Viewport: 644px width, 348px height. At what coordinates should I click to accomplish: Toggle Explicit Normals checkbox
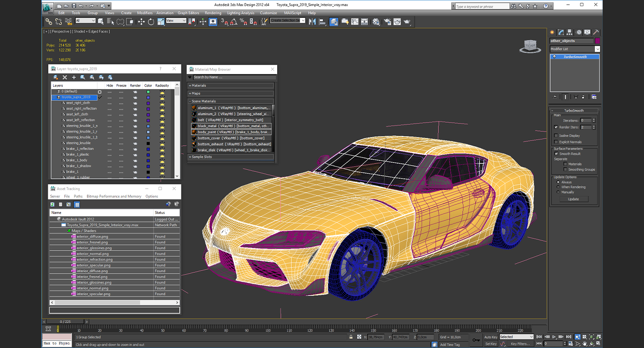click(556, 142)
